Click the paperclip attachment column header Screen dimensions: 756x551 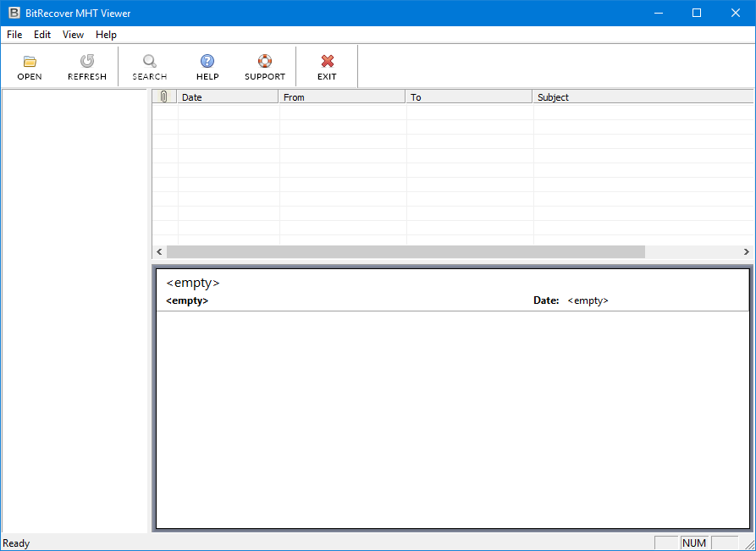tap(164, 96)
